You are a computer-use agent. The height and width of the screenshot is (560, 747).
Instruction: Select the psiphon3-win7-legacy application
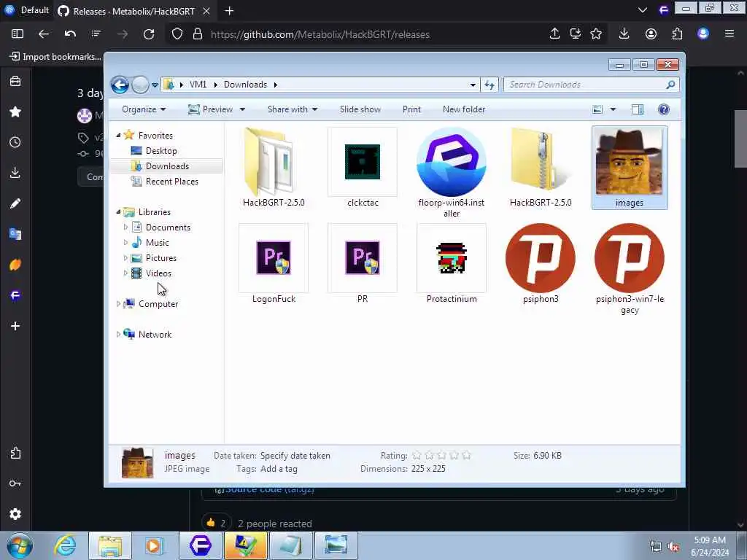tap(630, 269)
